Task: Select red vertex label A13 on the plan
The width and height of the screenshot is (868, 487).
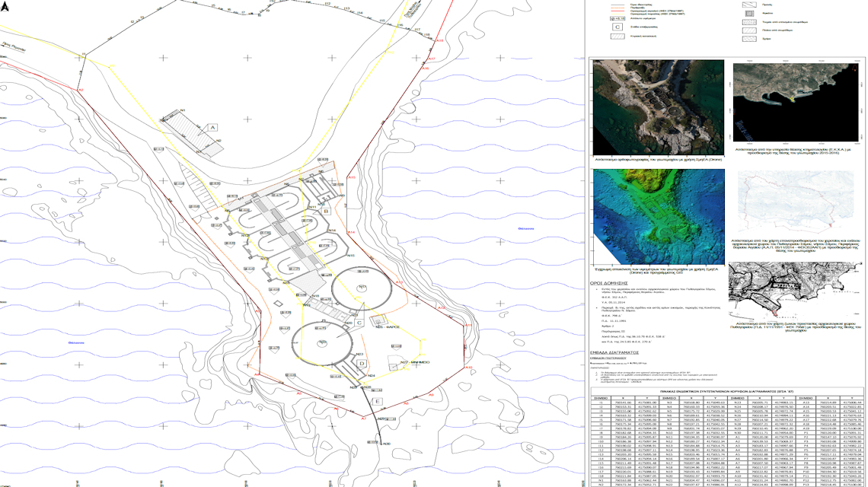Action: coord(399,282)
